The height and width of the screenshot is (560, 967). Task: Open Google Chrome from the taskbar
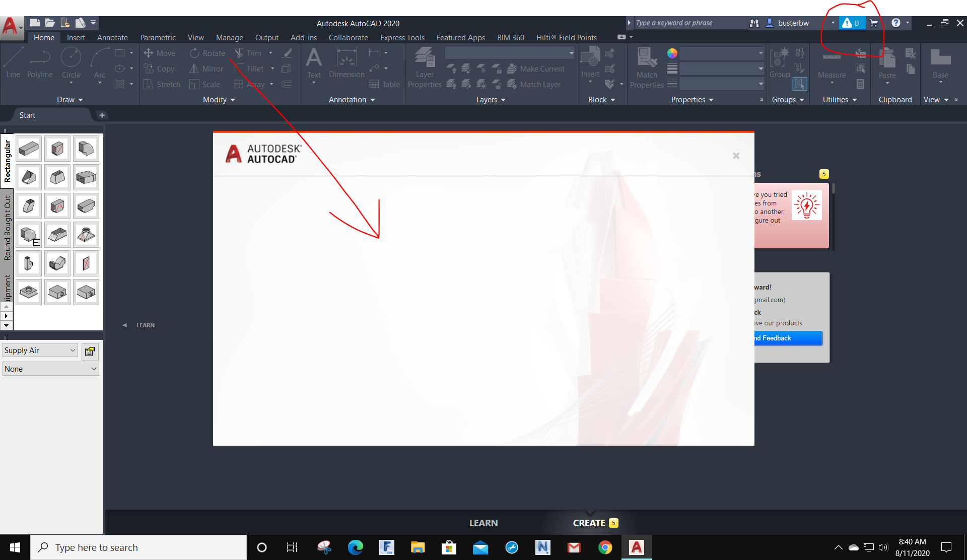click(605, 547)
